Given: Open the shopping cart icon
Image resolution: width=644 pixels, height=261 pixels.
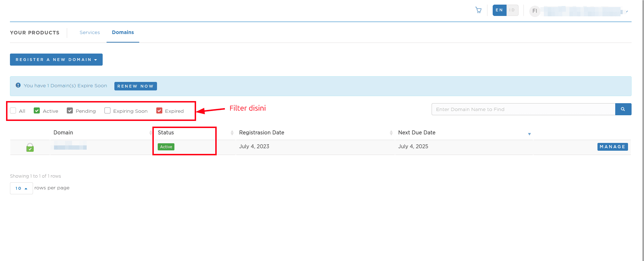Looking at the screenshot, I should [478, 10].
